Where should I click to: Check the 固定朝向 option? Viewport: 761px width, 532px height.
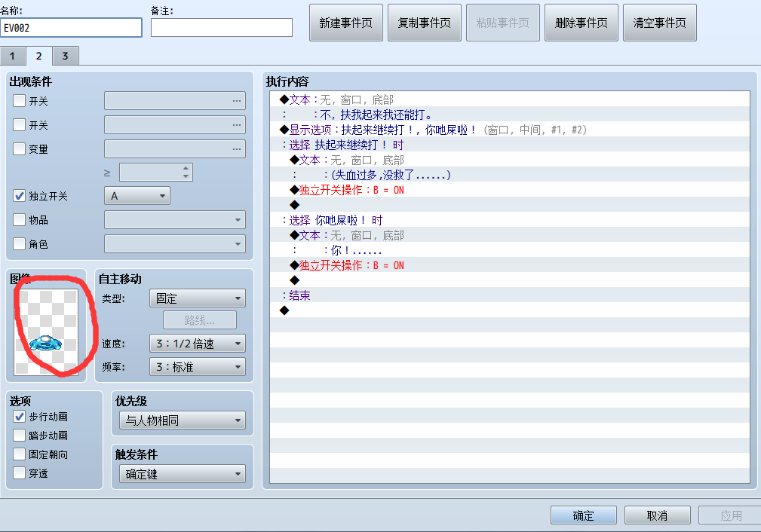20,454
